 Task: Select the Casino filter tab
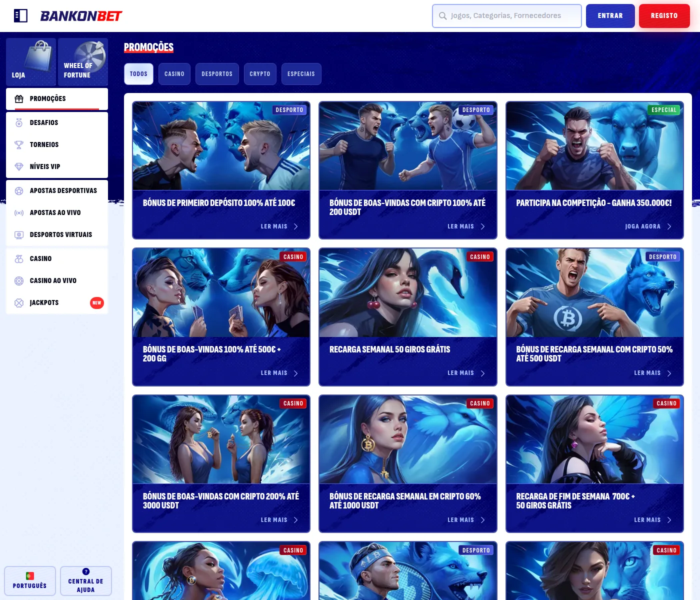coord(174,74)
